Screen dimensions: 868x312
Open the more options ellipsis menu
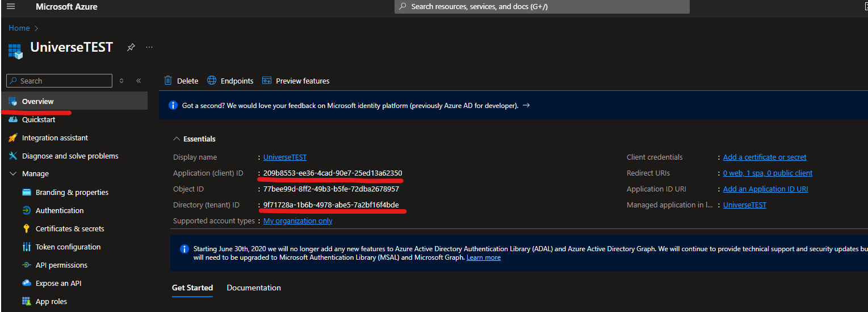(x=149, y=47)
